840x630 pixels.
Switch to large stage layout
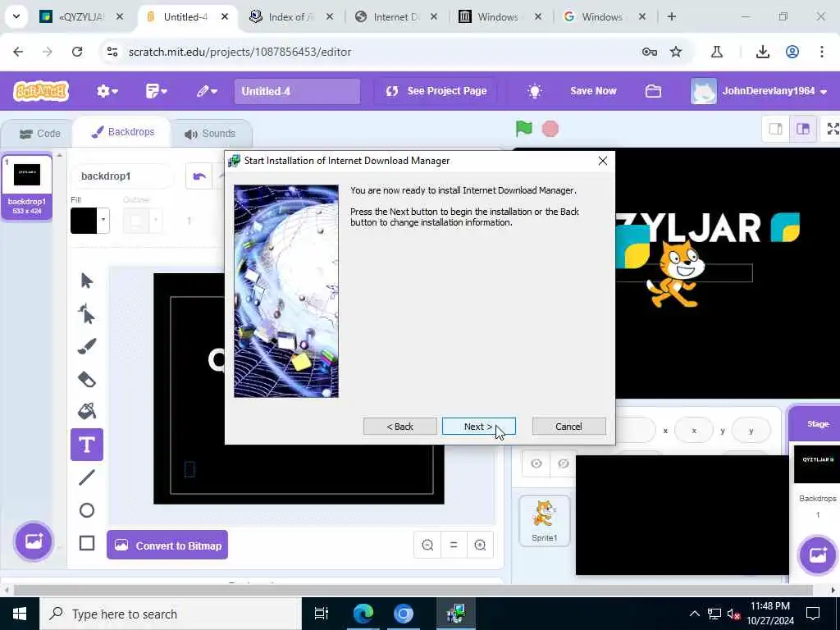(802, 129)
